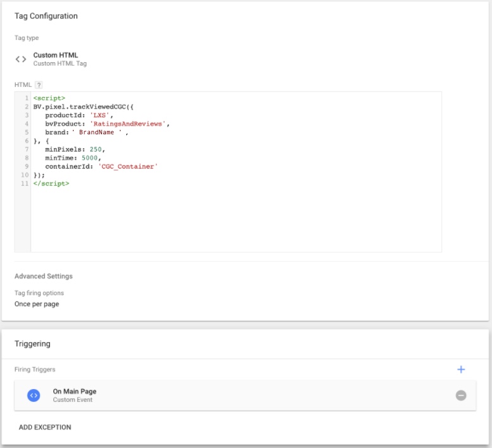
Task: Click inside the HTML code editor blank area
Action: click(x=236, y=219)
